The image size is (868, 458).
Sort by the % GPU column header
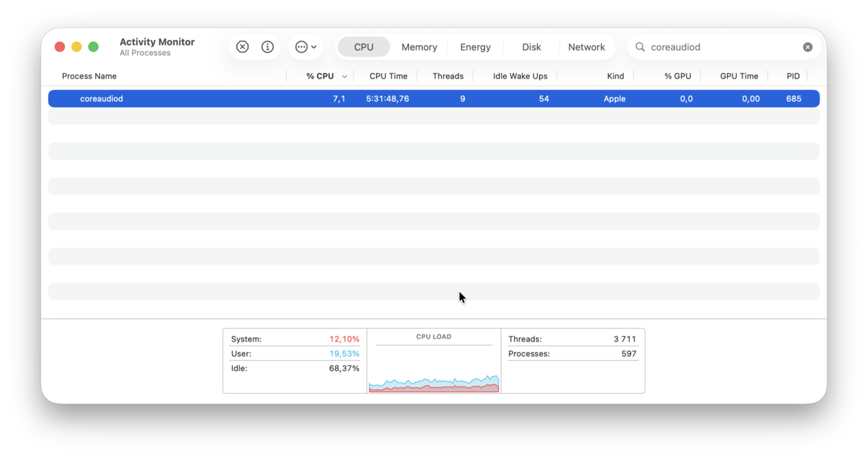677,76
